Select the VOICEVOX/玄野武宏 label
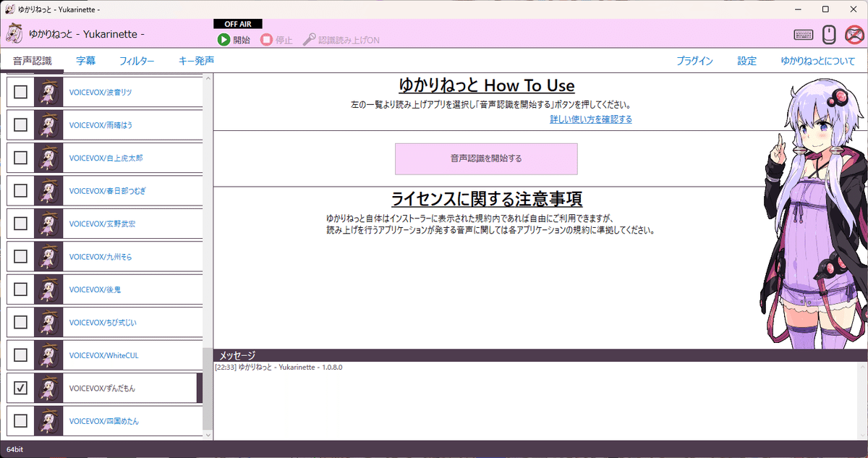 (102, 224)
